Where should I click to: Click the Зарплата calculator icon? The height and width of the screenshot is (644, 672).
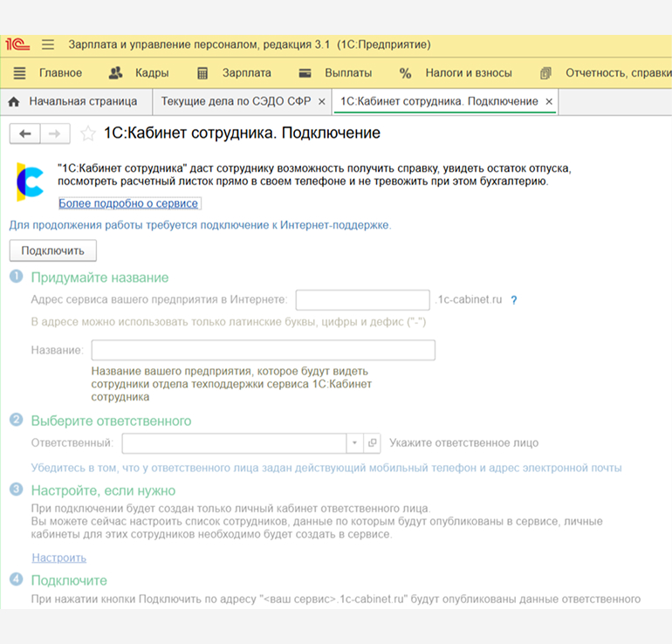202,73
